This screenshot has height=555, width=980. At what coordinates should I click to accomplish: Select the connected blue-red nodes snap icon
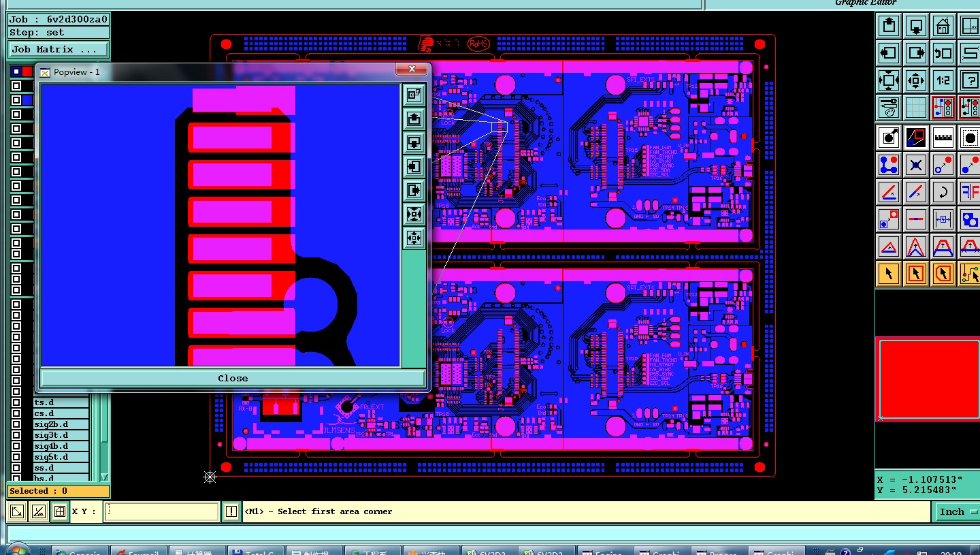[889, 165]
